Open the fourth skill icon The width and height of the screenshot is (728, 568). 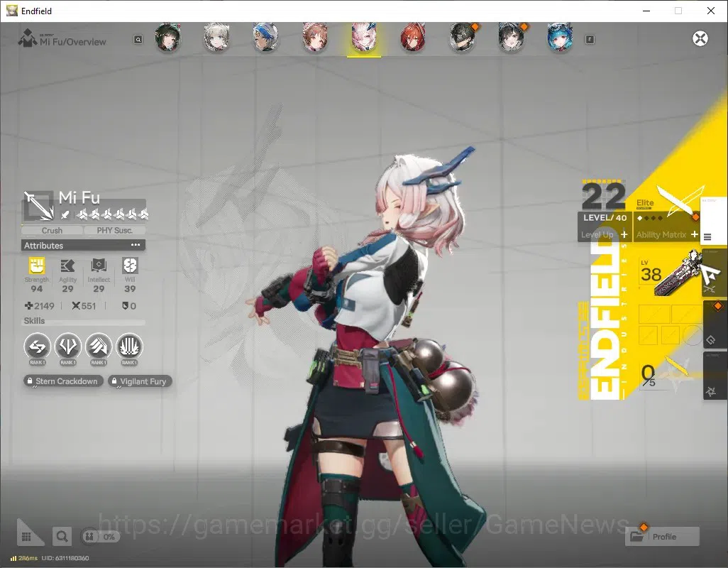[130, 347]
